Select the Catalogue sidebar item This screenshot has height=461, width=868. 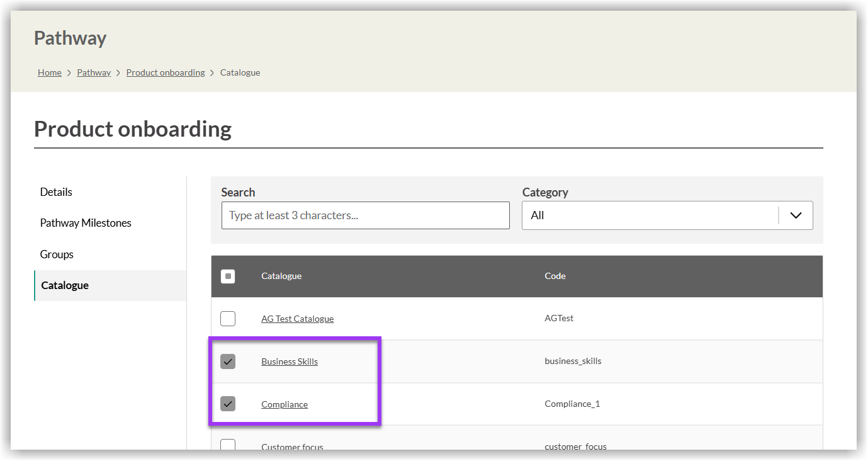coord(65,285)
